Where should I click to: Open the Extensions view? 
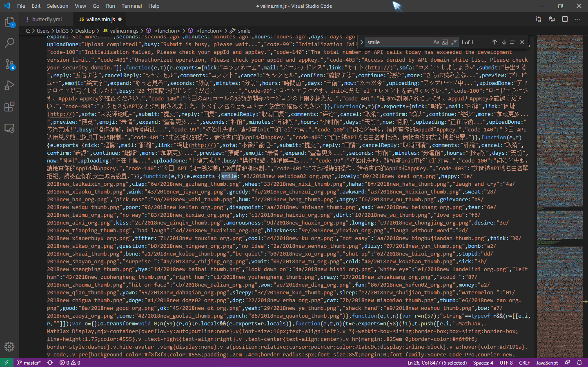click(x=9, y=107)
